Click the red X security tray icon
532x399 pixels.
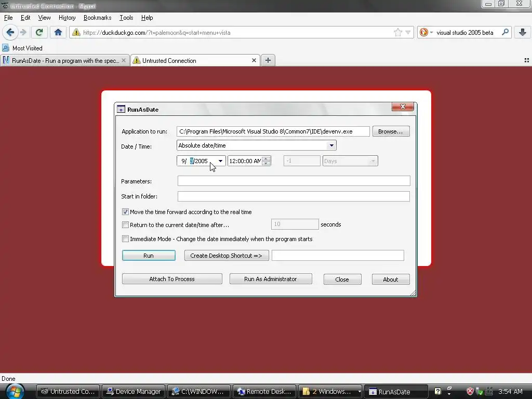470,392
